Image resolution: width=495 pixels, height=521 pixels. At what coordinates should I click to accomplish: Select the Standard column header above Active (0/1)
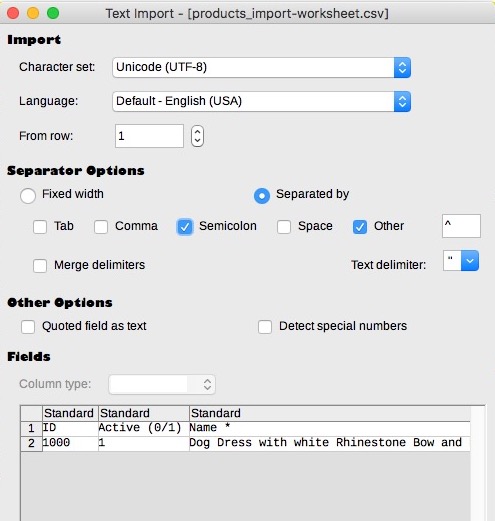[x=144, y=414]
